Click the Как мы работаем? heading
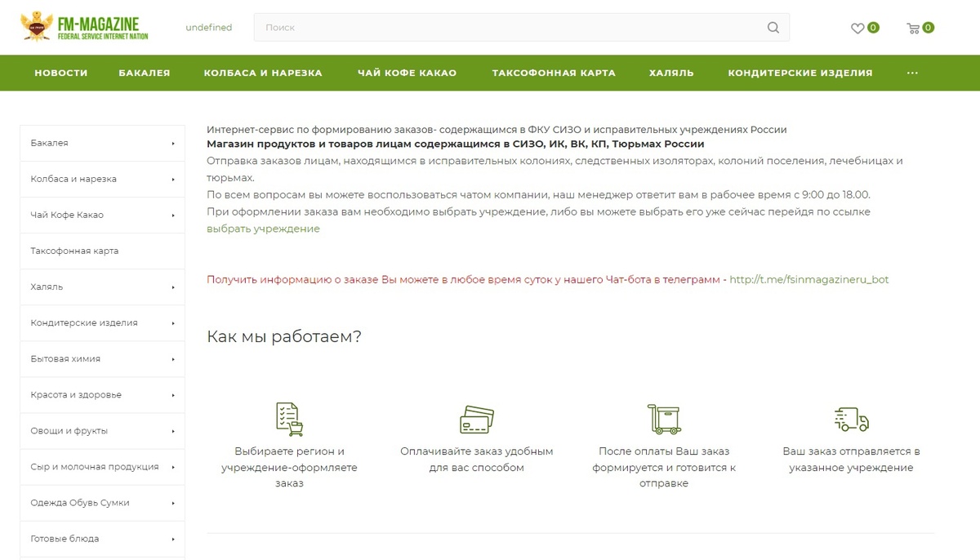This screenshot has height=560, width=980. (284, 337)
